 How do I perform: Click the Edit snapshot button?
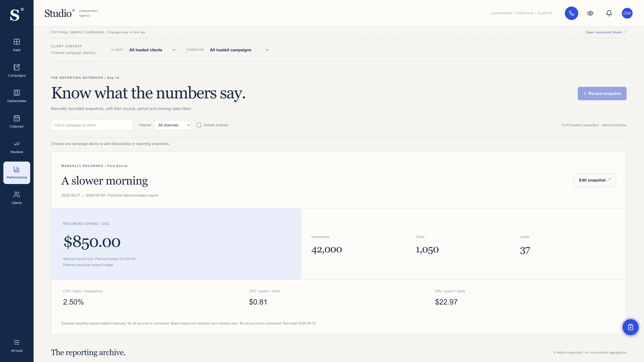[x=595, y=180]
